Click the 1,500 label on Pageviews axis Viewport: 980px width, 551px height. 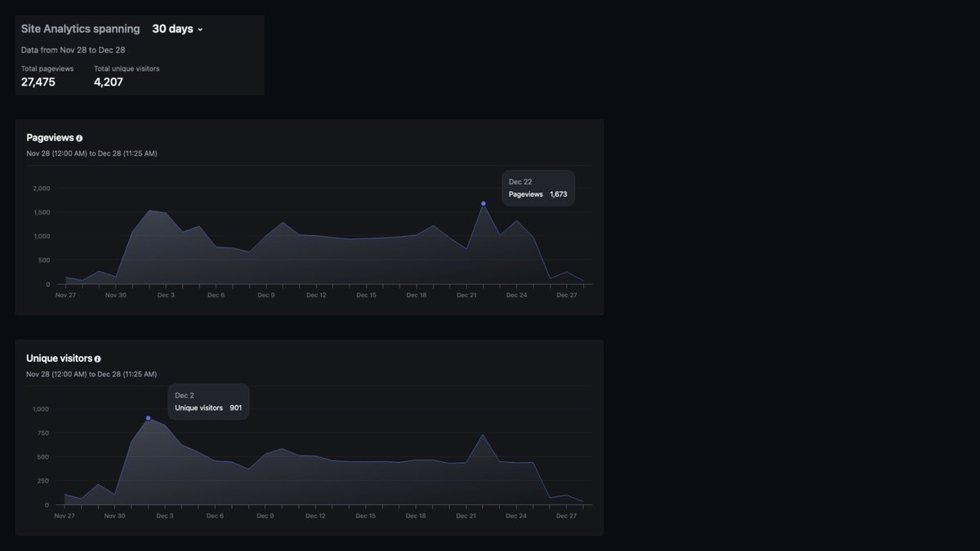pyautogui.click(x=42, y=212)
